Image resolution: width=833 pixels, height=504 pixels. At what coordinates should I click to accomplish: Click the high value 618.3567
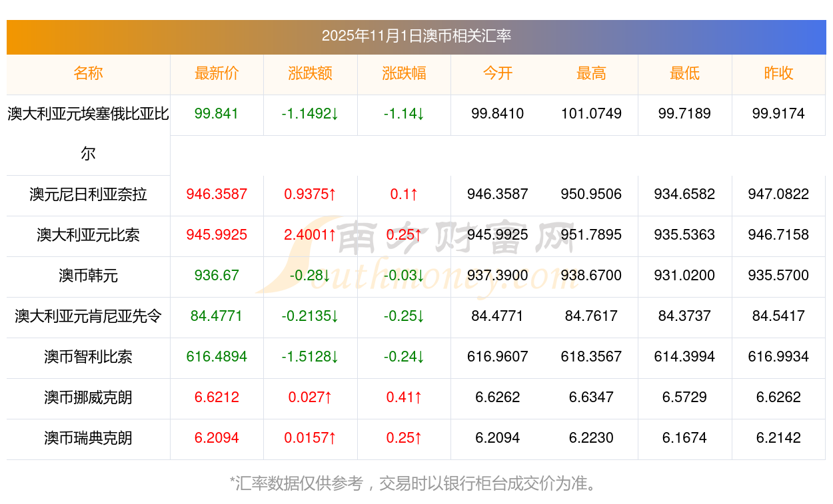pyautogui.click(x=591, y=357)
